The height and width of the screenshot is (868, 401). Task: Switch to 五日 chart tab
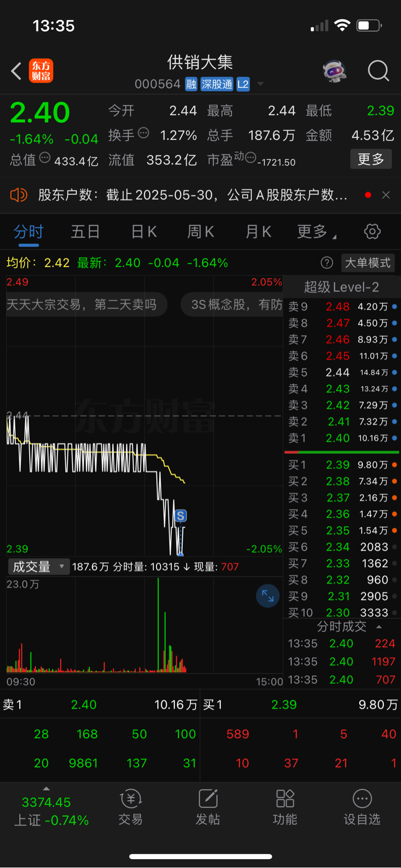[x=85, y=231]
